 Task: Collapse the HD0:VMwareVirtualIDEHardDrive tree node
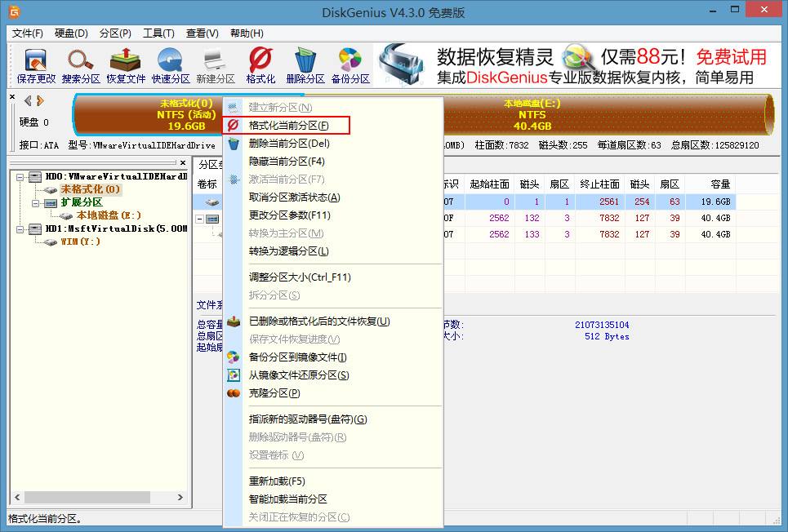pos(20,177)
